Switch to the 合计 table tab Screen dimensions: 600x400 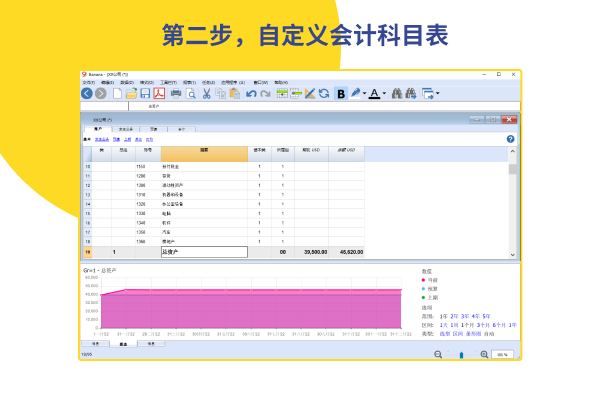coord(181,129)
